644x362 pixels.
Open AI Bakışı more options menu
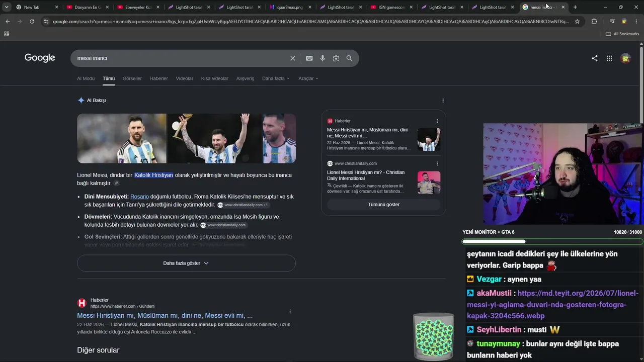[x=443, y=101]
